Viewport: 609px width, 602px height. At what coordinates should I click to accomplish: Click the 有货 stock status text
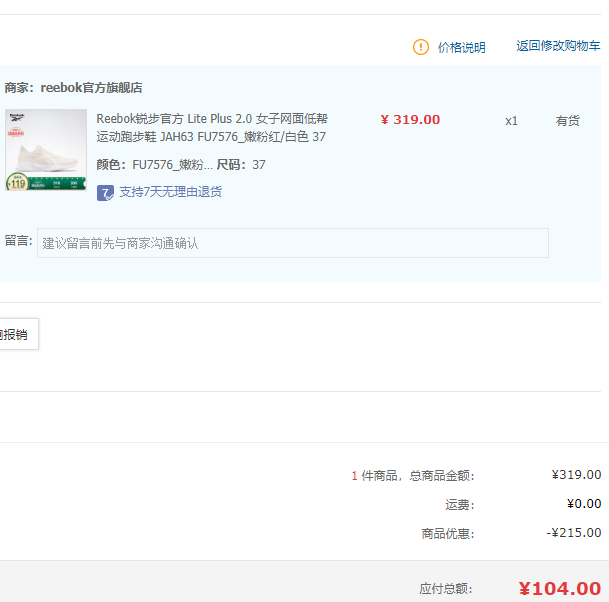(x=567, y=121)
